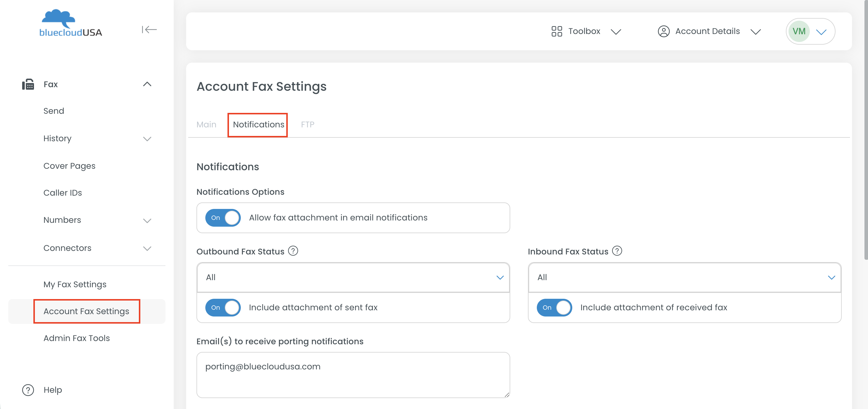Open My Fax Settings link
This screenshot has height=409, width=868.
click(75, 284)
